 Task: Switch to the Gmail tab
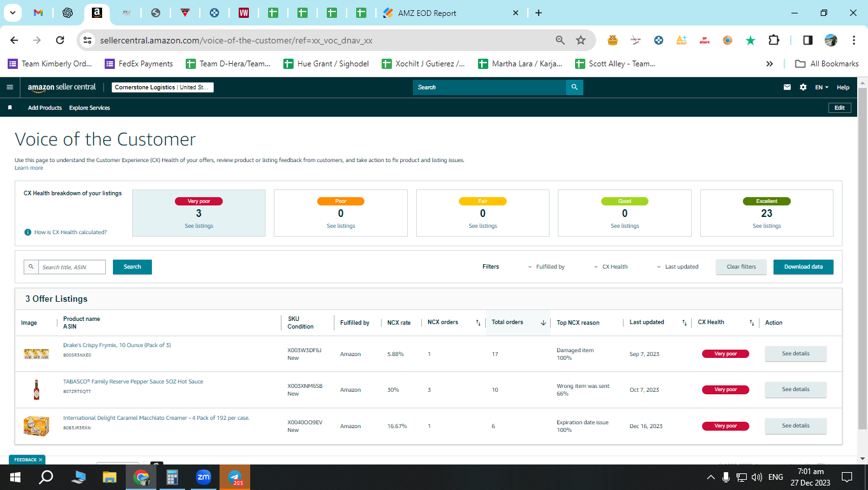[38, 13]
